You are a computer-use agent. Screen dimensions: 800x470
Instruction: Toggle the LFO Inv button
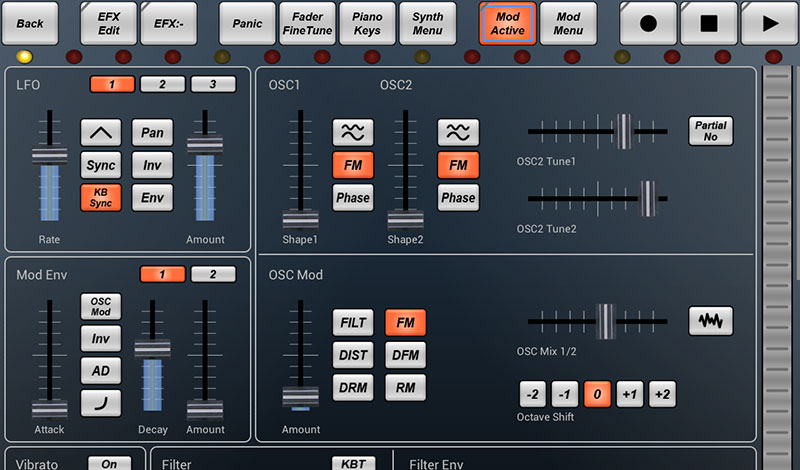[x=153, y=165]
